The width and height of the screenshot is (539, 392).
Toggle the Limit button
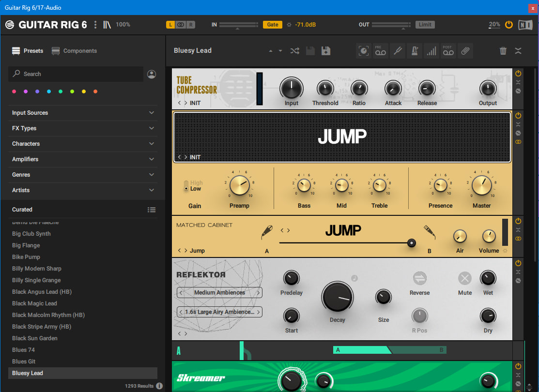pyautogui.click(x=425, y=25)
